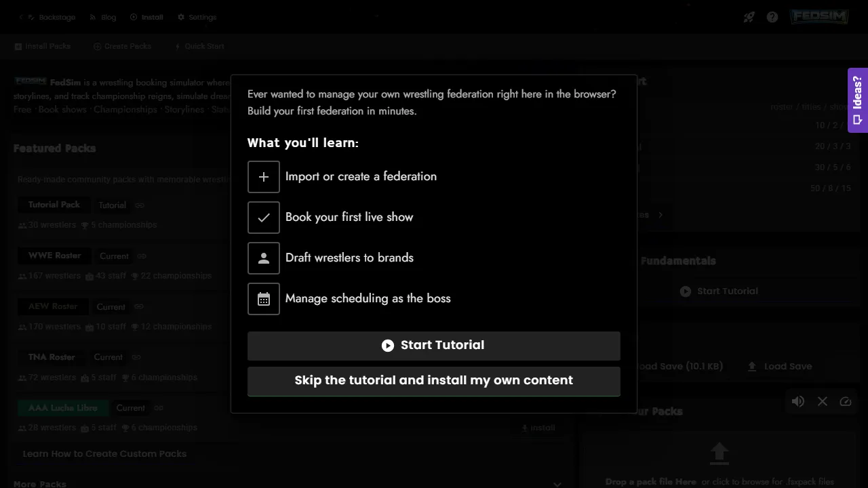Skip the tutorial and install own content
This screenshot has width=868, height=488.
click(433, 380)
